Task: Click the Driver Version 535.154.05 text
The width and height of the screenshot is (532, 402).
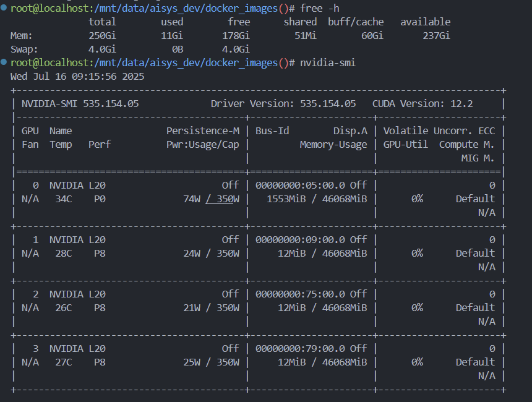Action: coord(283,104)
